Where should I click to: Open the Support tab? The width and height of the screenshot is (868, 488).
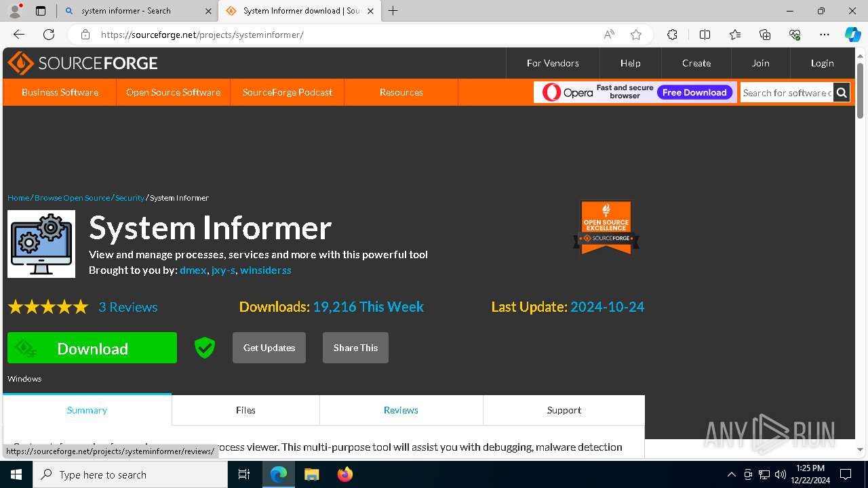pyautogui.click(x=564, y=410)
